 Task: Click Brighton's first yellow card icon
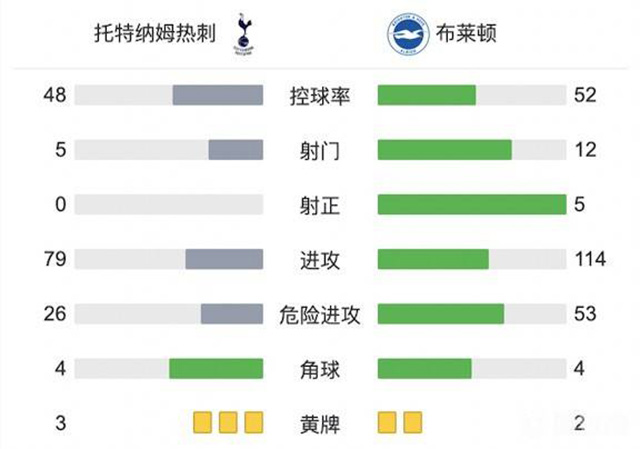tap(387, 422)
